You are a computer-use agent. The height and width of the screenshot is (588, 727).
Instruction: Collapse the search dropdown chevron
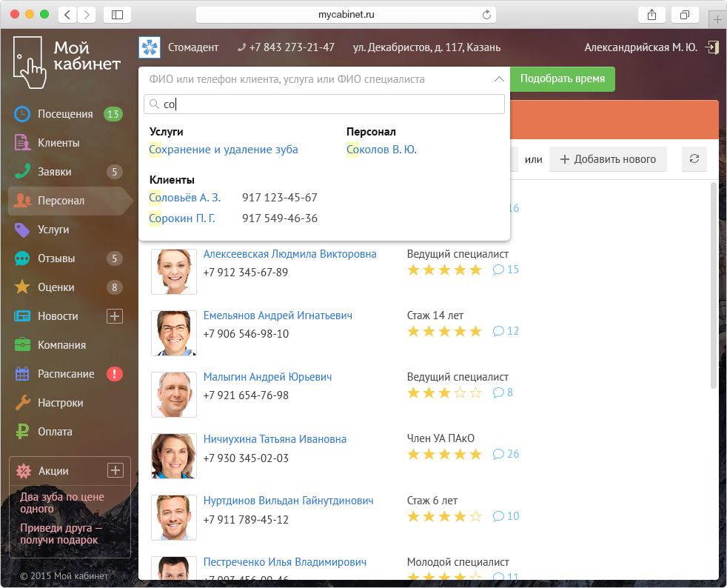click(499, 79)
